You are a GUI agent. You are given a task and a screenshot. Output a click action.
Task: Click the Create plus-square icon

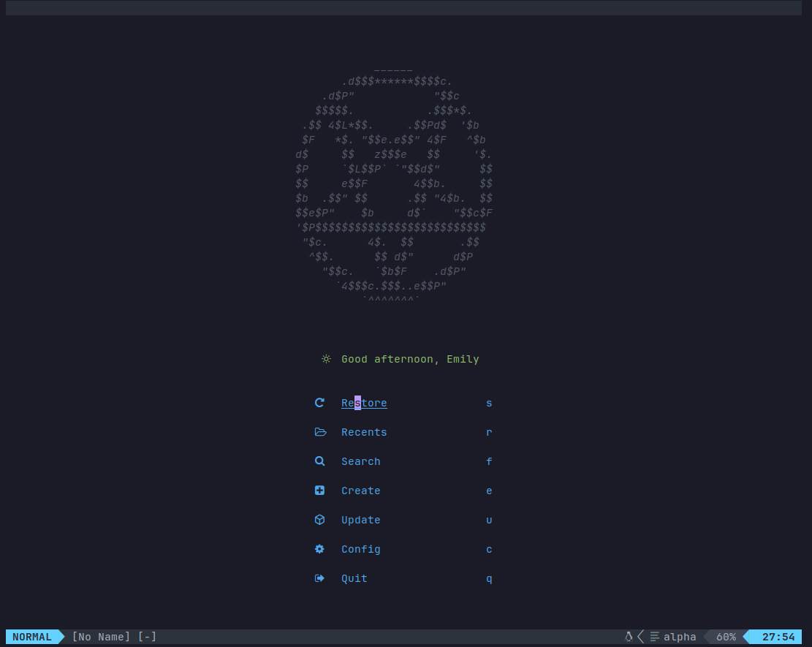tap(319, 490)
